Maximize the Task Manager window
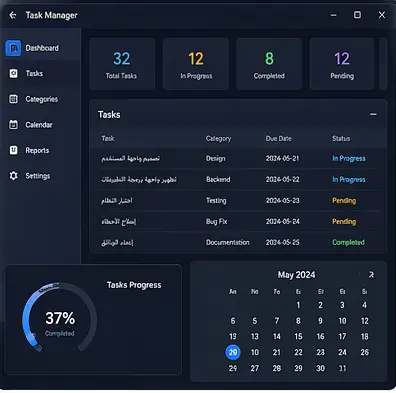The height and width of the screenshot is (393, 396). click(357, 15)
